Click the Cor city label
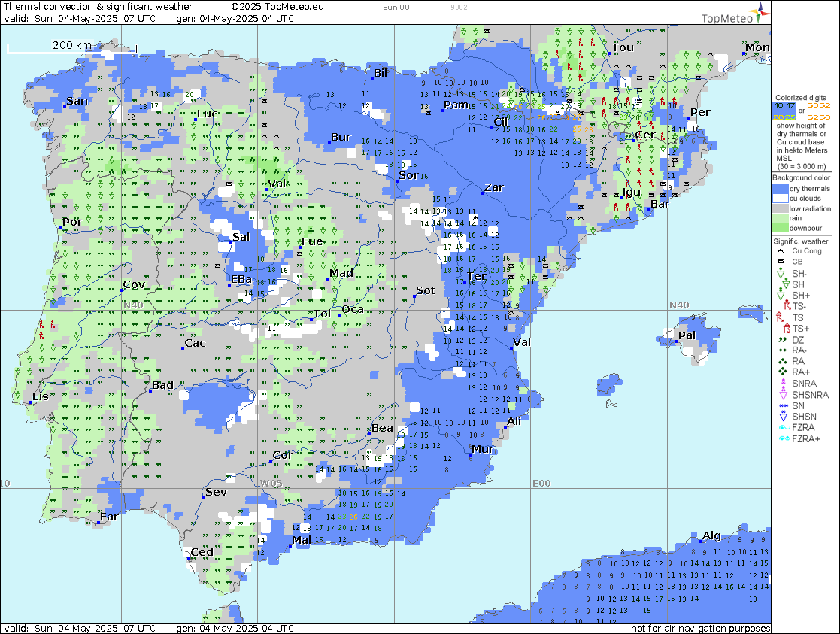The image size is (840, 634). coord(282,455)
